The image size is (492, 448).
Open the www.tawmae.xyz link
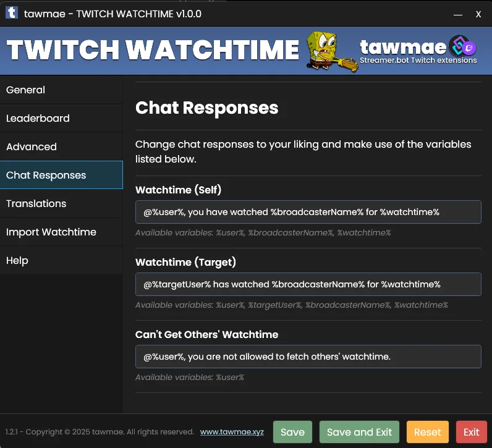232,432
